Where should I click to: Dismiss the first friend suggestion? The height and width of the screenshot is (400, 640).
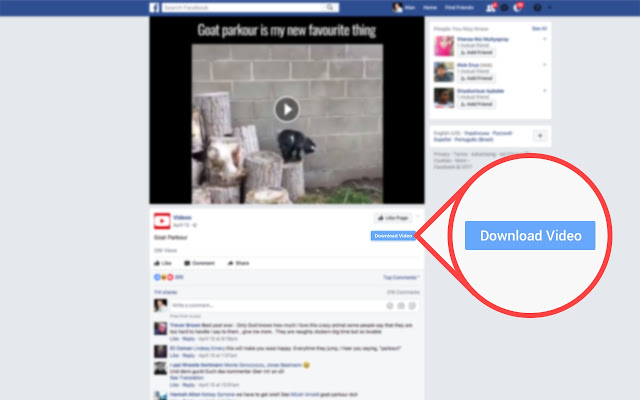[x=544, y=39]
